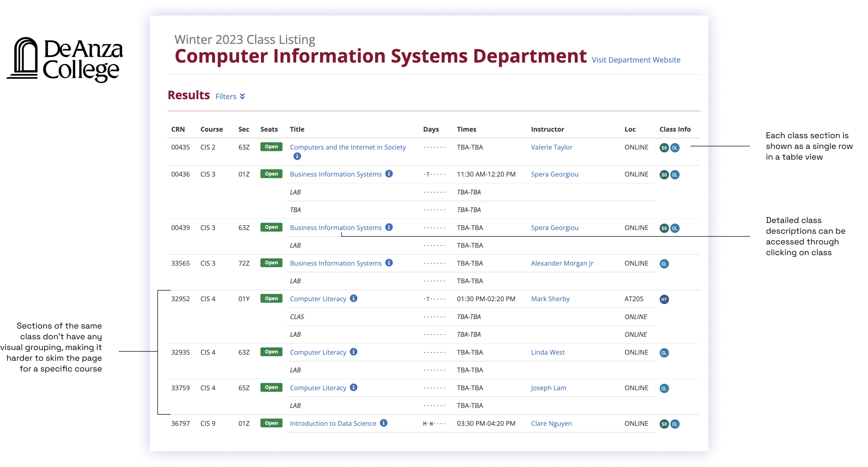Open instructor Clare Nguyen link

click(x=551, y=423)
